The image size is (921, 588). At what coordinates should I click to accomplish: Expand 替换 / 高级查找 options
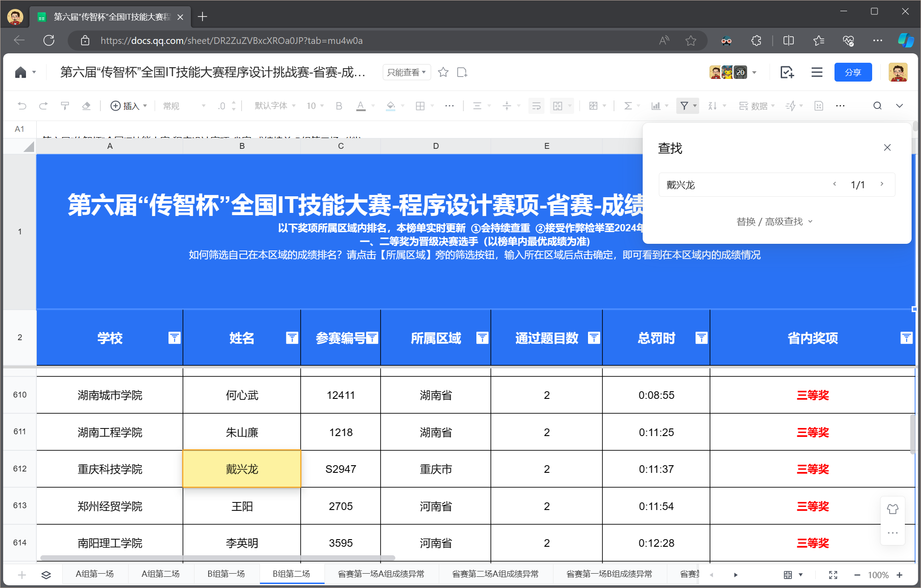tap(774, 221)
